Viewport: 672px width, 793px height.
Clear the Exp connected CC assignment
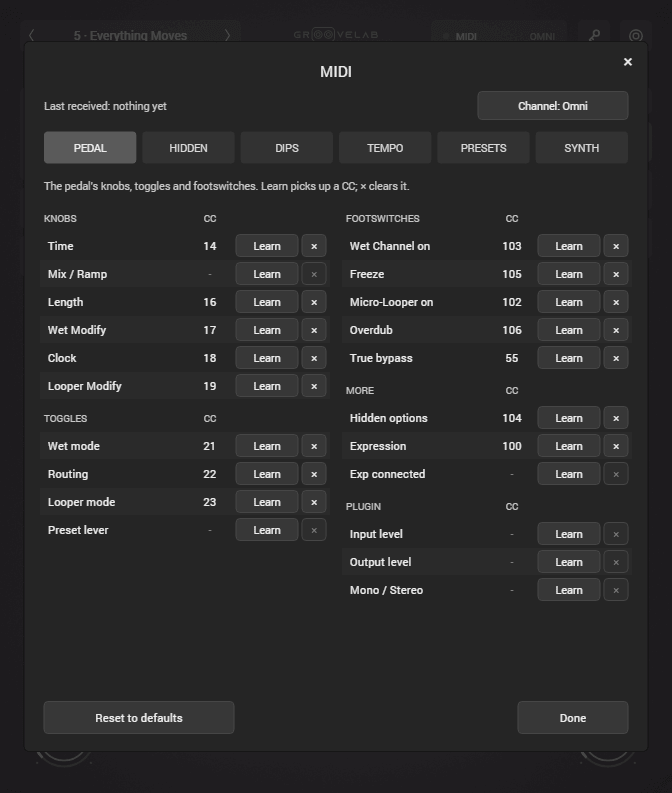616,474
